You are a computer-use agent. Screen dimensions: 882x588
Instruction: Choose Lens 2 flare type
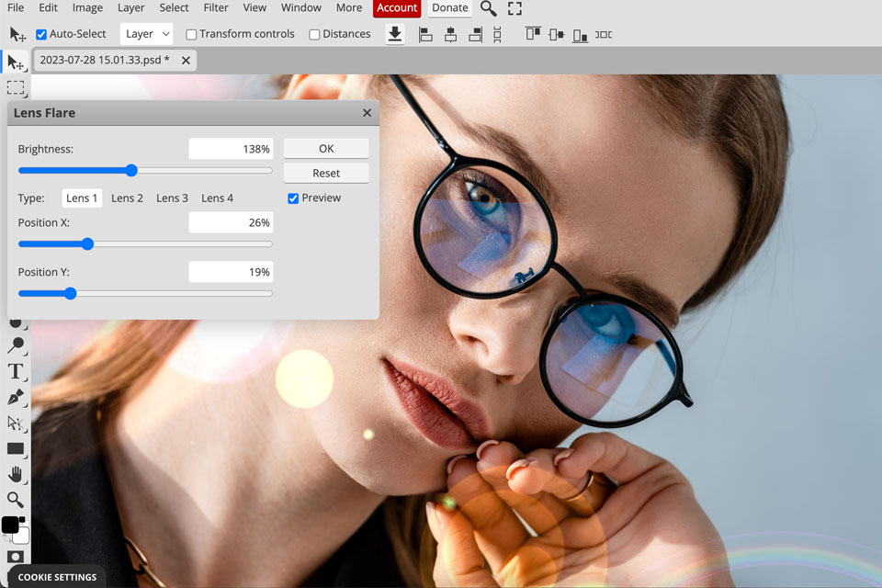click(x=127, y=198)
